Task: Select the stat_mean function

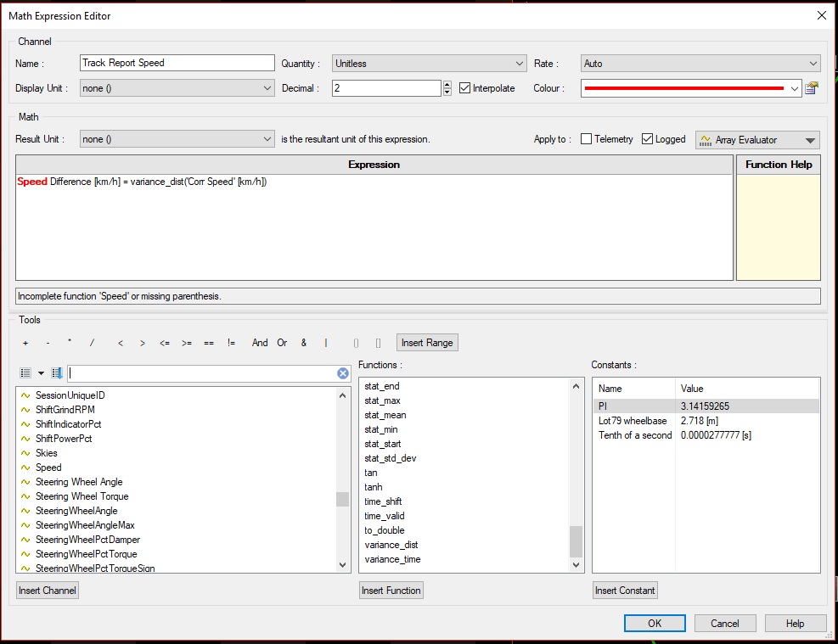Action: [385, 415]
